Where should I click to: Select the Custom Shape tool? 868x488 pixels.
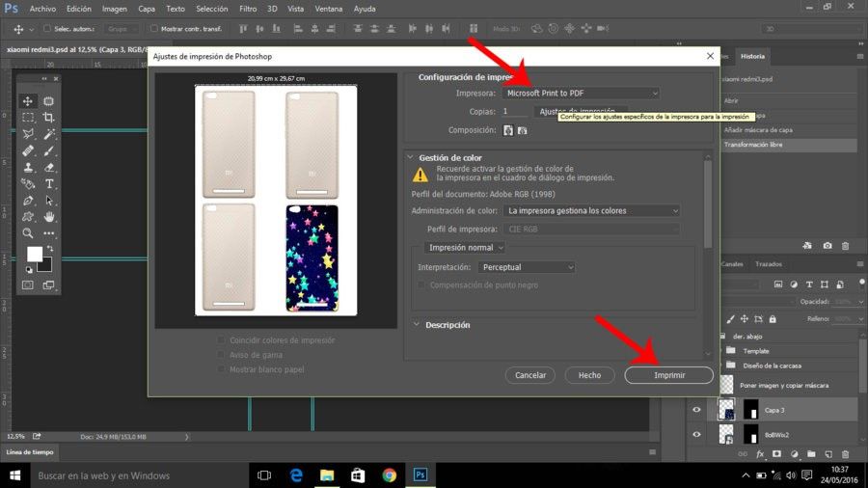point(27,217)
